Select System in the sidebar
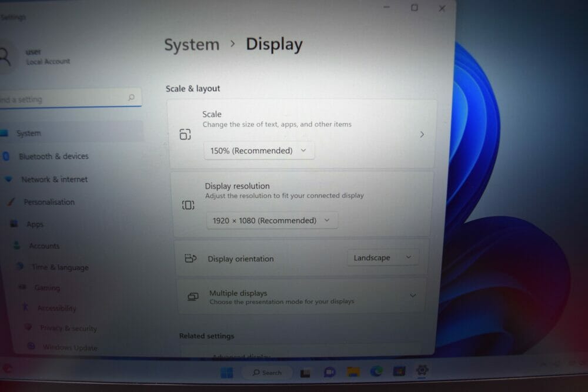Screen dimensions: 588x392 coord(71,133)
